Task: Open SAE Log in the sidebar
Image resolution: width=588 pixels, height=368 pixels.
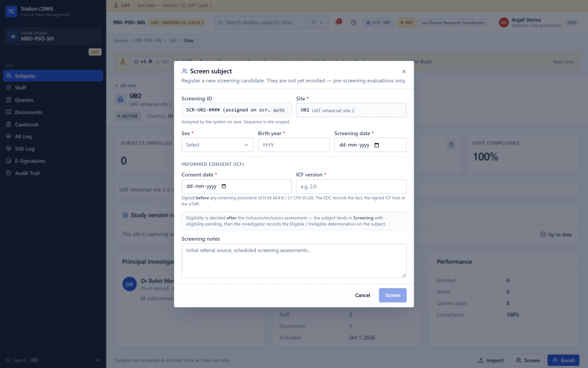Action: pyautogui.click(x=53, y=149)
